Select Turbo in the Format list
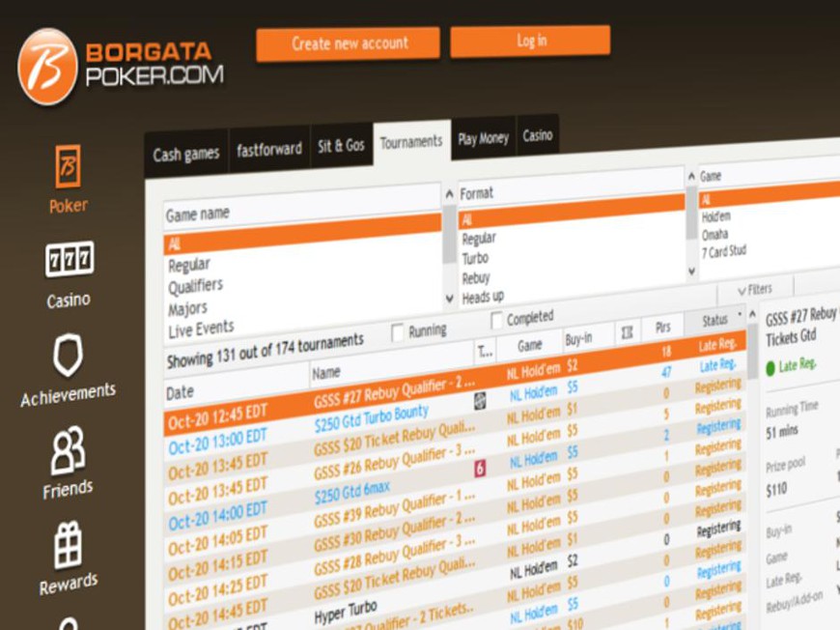 (x=475, y=258)
